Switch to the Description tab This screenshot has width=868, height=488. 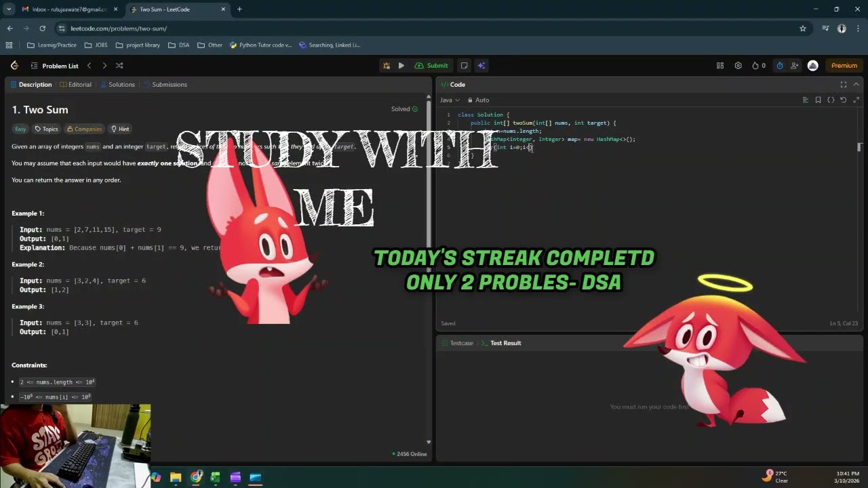[30, 85]
